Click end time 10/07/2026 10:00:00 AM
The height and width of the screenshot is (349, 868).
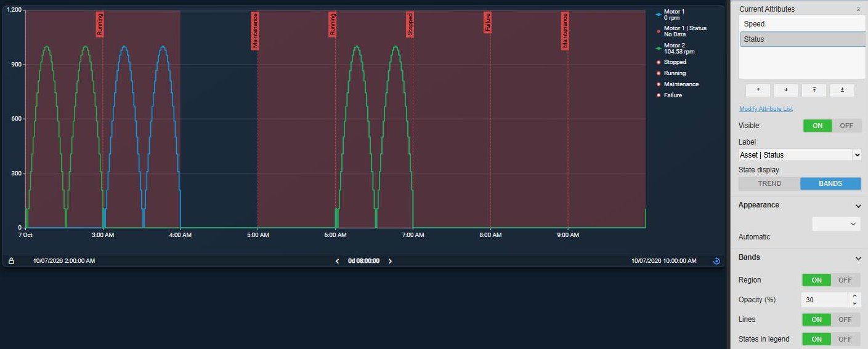tap(664, 261)
